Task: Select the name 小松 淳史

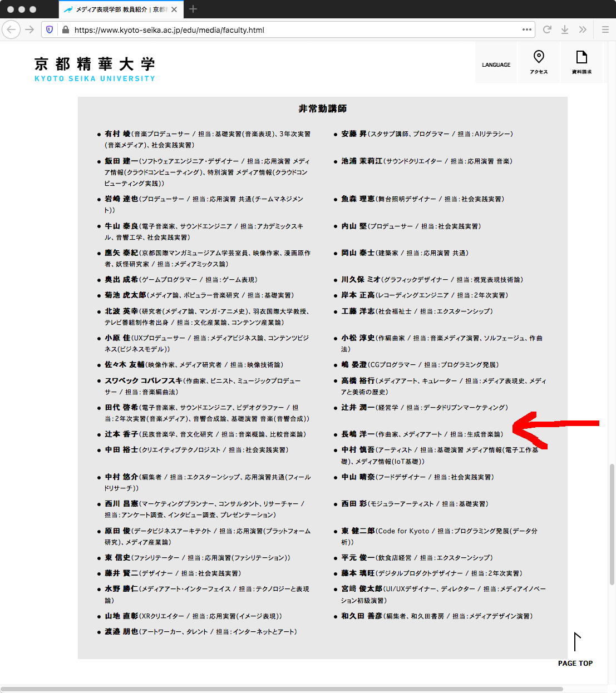Action: coord(358,338)
